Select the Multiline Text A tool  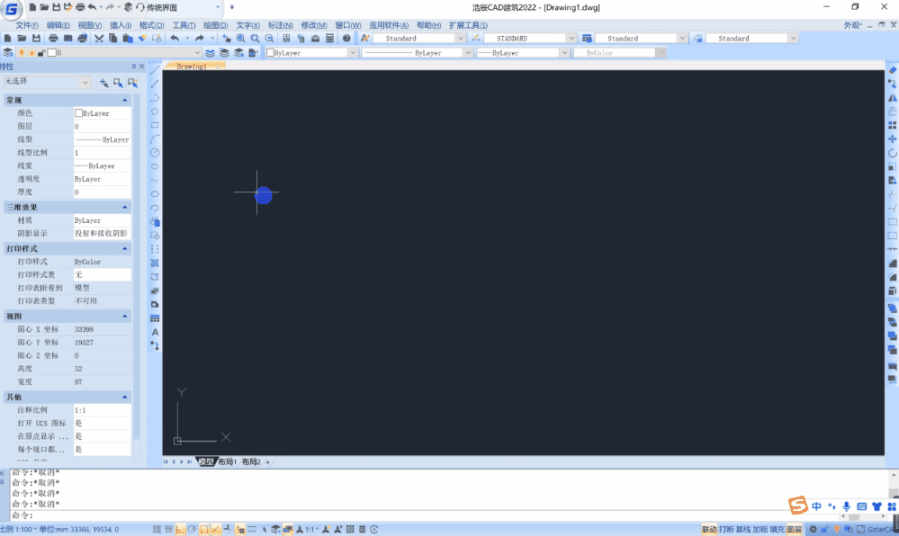155,332
